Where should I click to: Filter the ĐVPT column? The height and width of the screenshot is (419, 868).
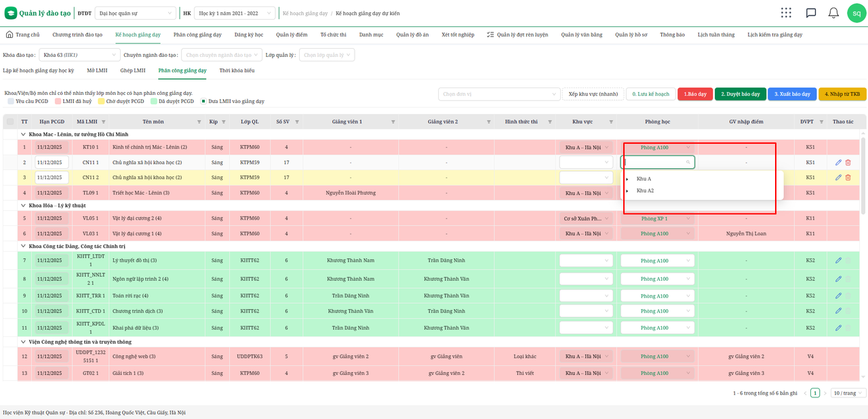[821, 122]
